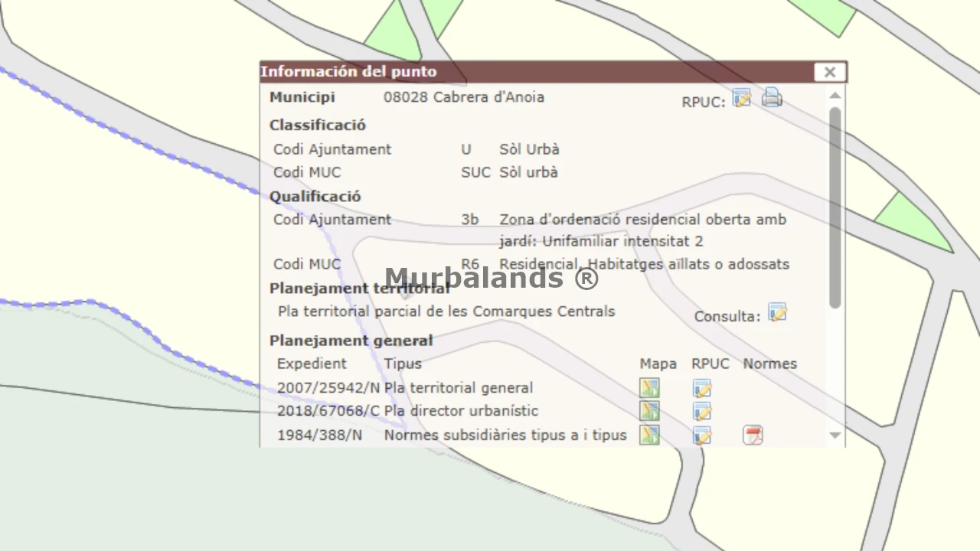Close the Información del punto popup
This screenshot has height=551, width=980.
click(x=829, y=72)
